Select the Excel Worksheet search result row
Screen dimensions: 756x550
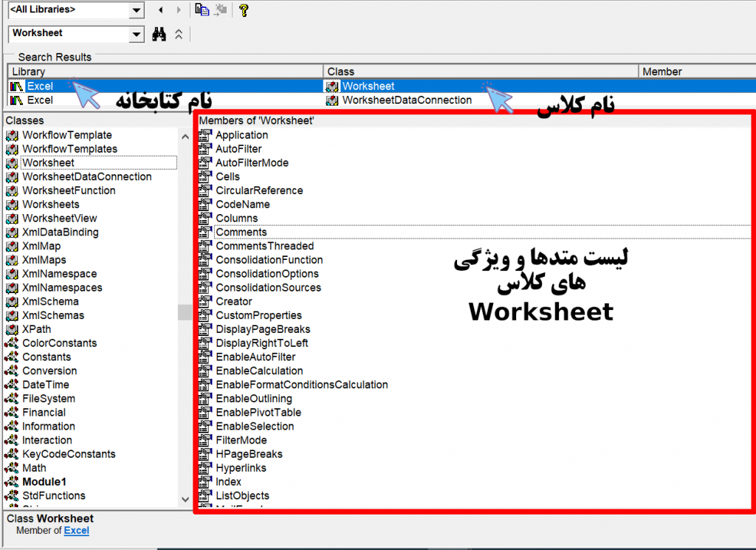382,86
